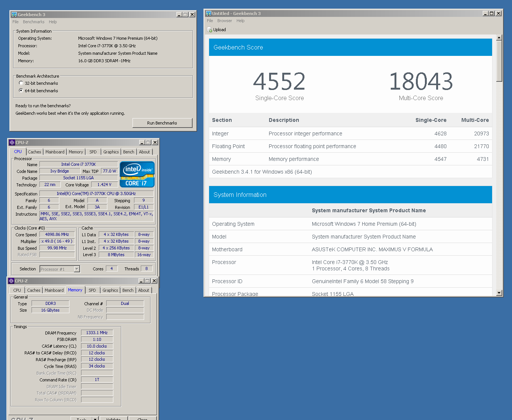Click the Core Speed field 4898.86 MHz

click(57, 234)
